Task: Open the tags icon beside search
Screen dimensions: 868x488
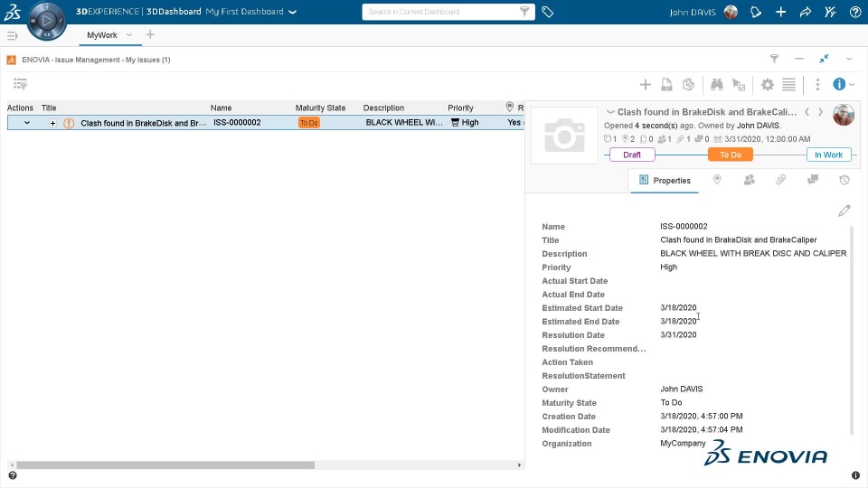Action: 548,12
